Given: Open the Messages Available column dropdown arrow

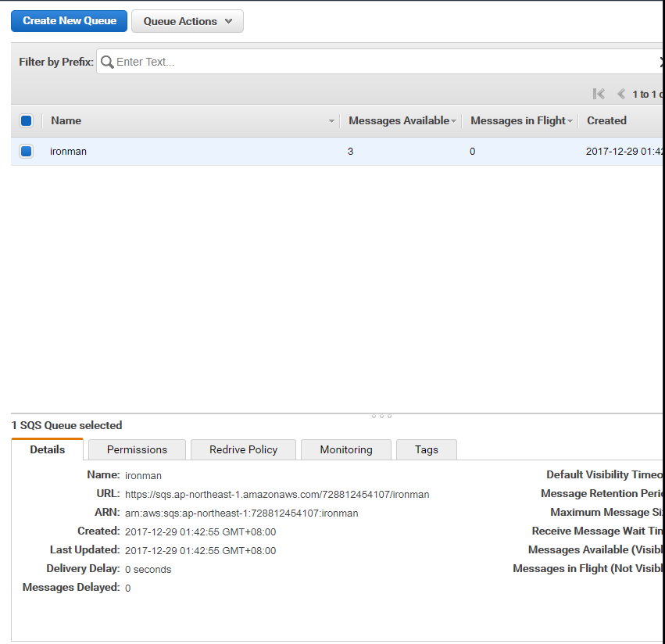Looking at the screenshot, I should 453,121.
